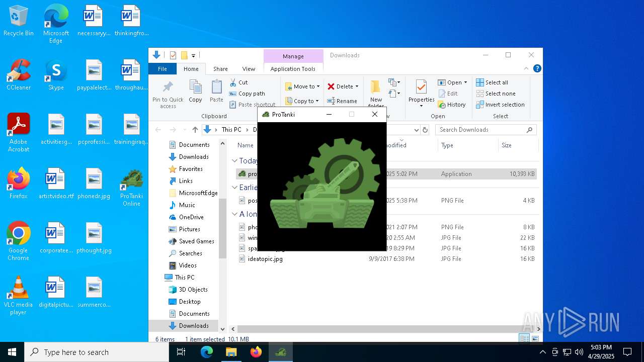Click Invert selection in ribbon
Image resolution: width=644 pixels, height=362 pixels.
[500, 105]
